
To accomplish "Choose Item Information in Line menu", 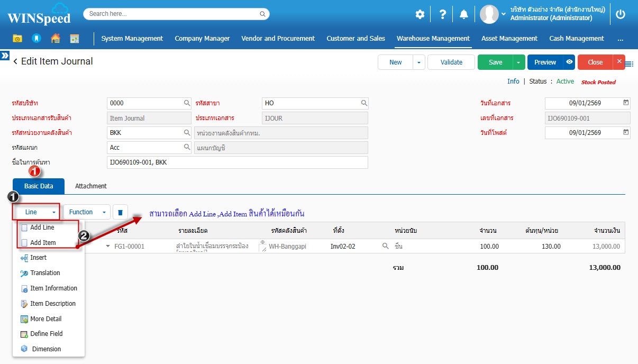I will 53,288.
